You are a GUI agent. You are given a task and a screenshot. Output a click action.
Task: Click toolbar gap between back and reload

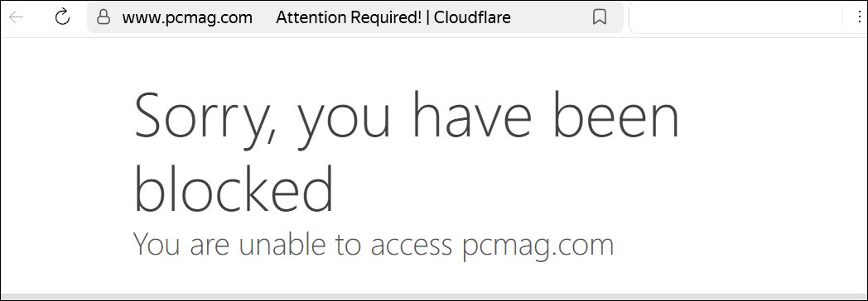click(39, 17)
